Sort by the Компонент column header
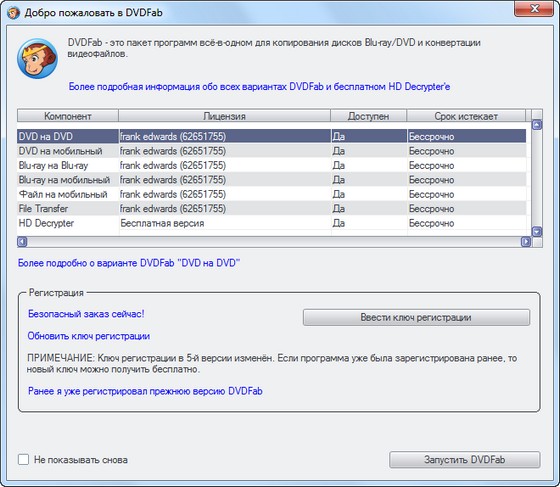The width and height of the screenshot is (560, 487). [x=68, y=116]
